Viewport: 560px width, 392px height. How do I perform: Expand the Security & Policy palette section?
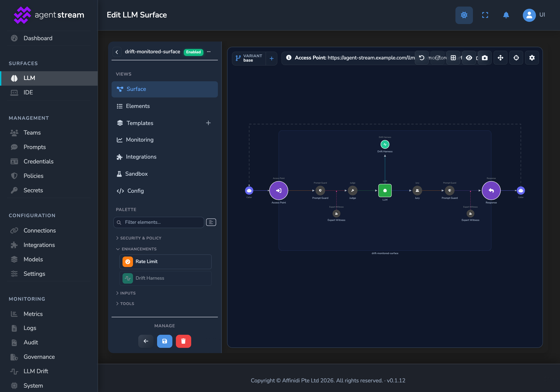point(139,238)
